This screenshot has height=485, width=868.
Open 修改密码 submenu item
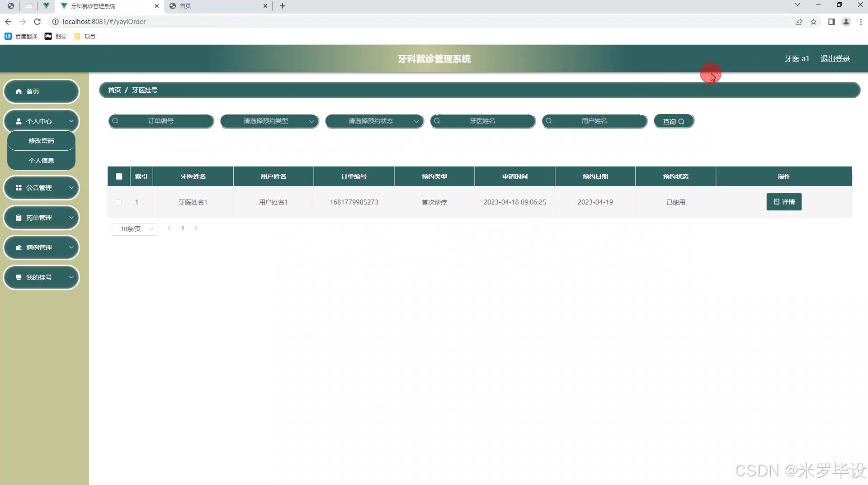41,141
